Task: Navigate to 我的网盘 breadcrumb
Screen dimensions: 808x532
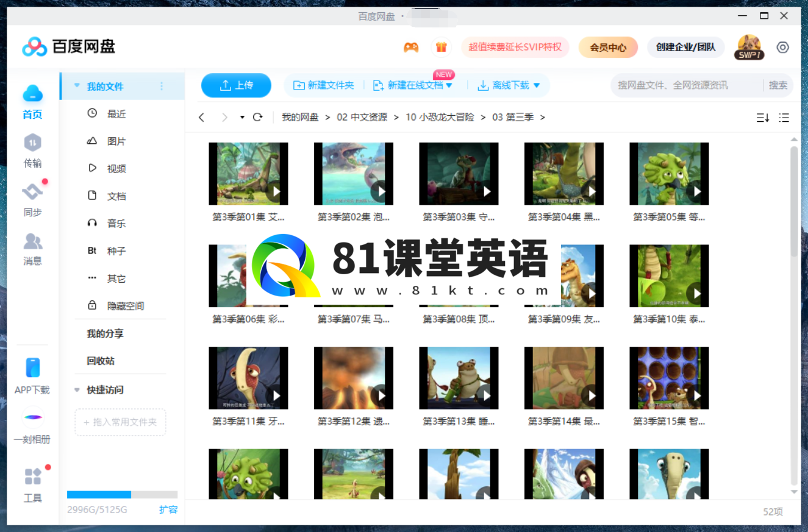Action: tap(300, 117)
